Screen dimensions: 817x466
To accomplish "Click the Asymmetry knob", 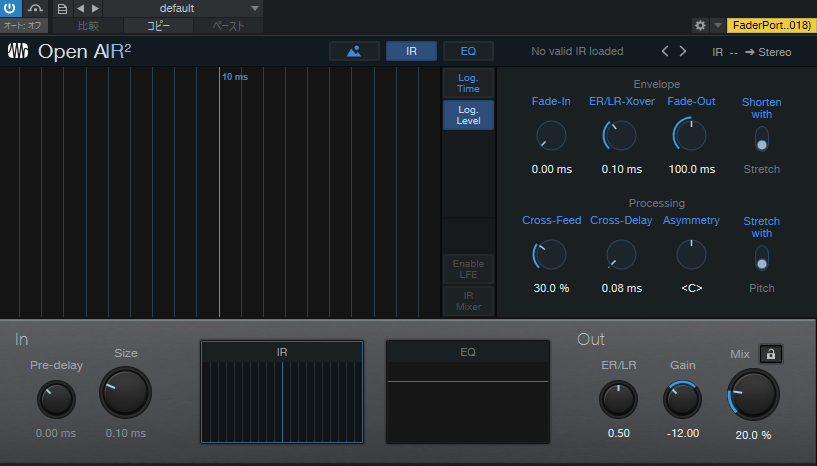I will coord(691,254).
